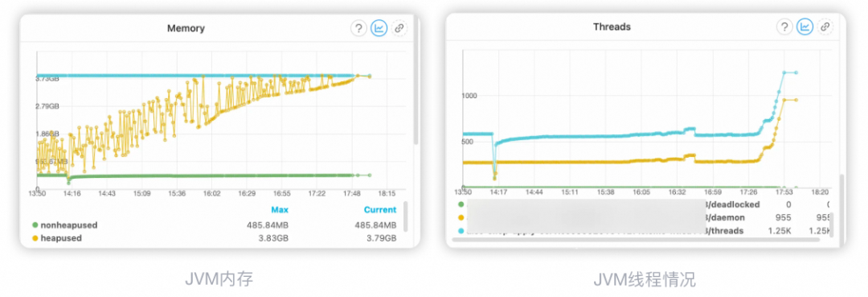The image size is (868, 297).
Task: Copy link icon in Memory panel
Action: coord(399,28)
